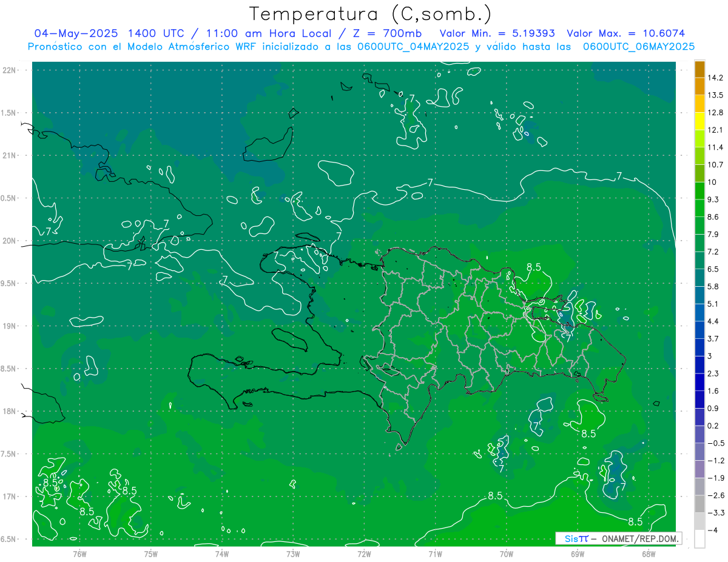Click the "7.2" color scale label
The width and height of the screenshot is (728, 562).
pos(714,252)
